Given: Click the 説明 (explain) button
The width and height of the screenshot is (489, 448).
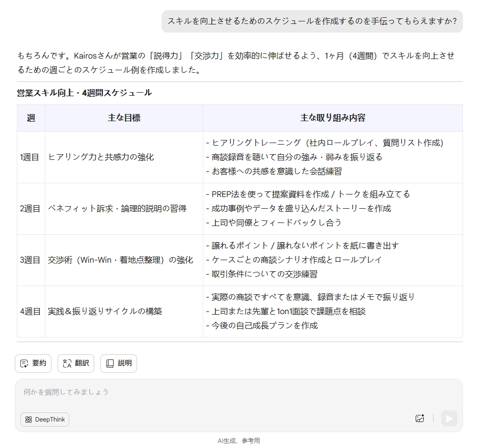Looking at the screenshot, I should pyautogui.click(x=119, y=363).
